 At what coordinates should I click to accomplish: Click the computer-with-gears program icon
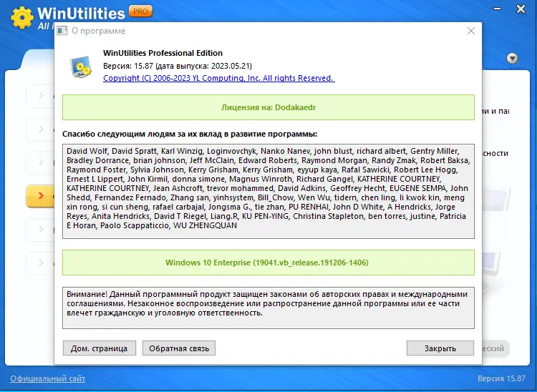tap(81, 67)
